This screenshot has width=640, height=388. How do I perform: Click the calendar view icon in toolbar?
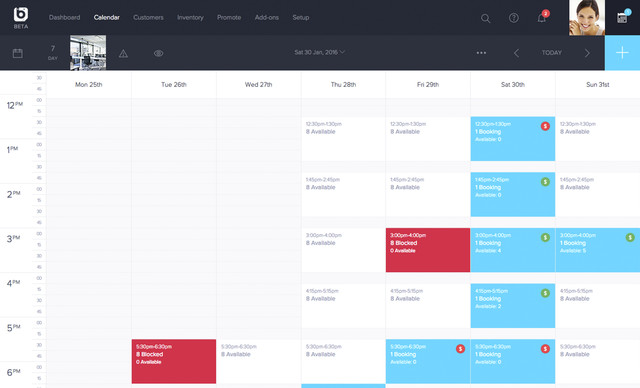tap(18, 53)
